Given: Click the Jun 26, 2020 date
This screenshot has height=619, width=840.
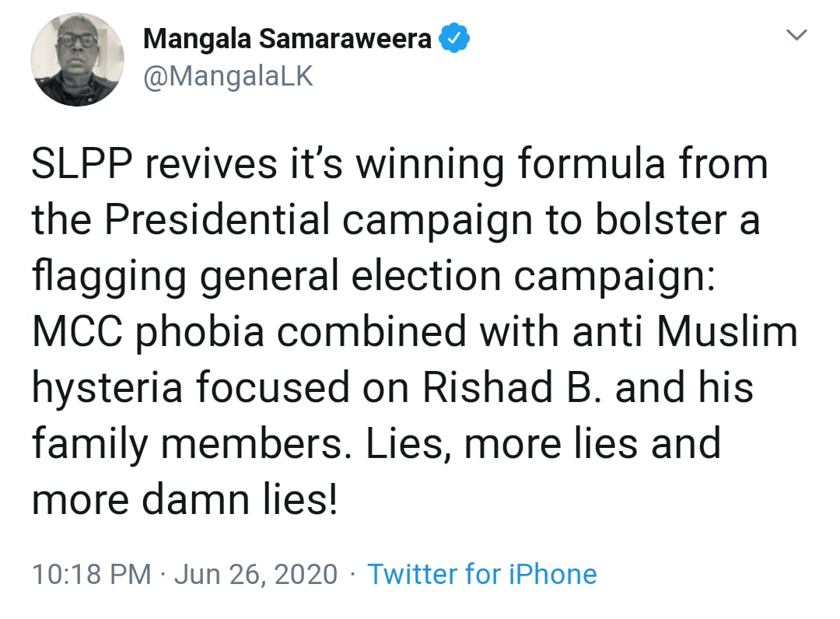Looking at the screenshot, I should [256, 575].
